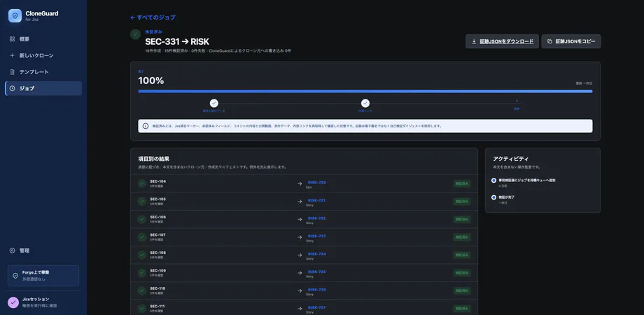This screenshot has width=644, height=315.
Task: Click the 100% completion value
Action: point(151,81)
